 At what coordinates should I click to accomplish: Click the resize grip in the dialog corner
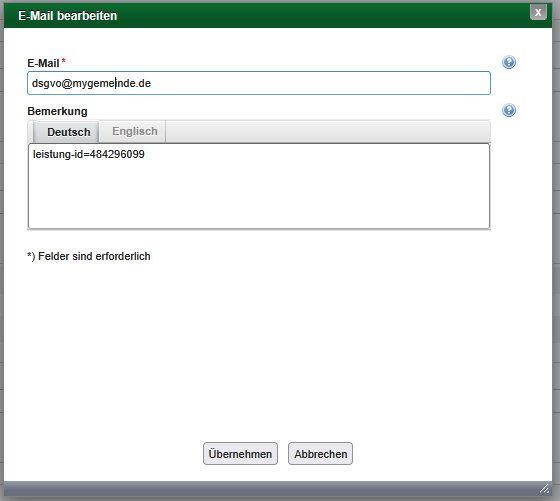[x=544, y=489]
